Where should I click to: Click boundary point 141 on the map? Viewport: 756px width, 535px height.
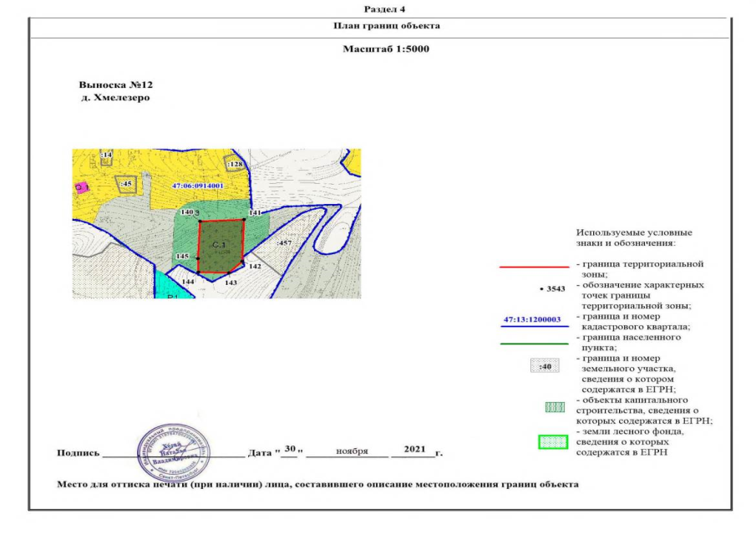244,220
